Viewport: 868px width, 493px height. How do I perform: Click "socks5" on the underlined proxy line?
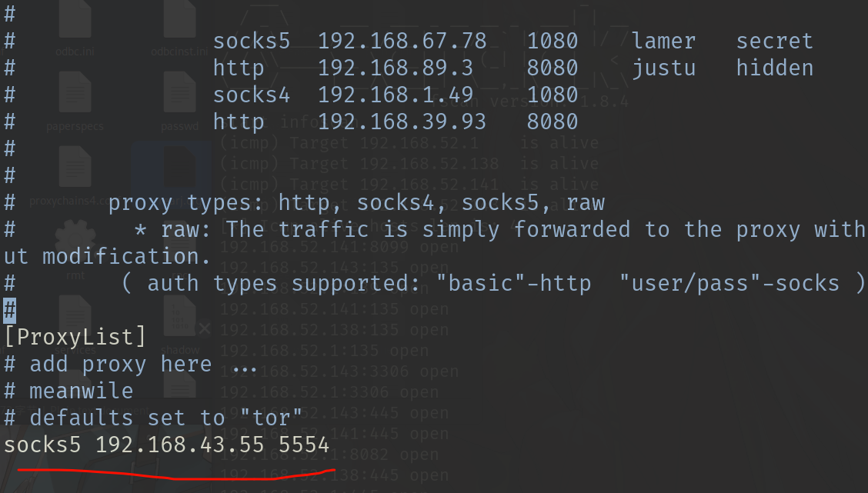tap(42, 445)
